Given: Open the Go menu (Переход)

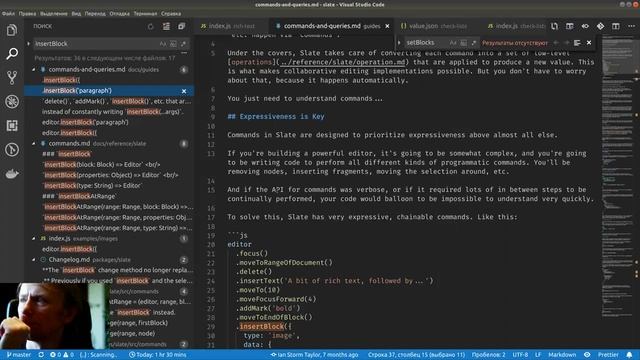Looking at the screenshot, I should pyautogui.click(x=95, y=13).
